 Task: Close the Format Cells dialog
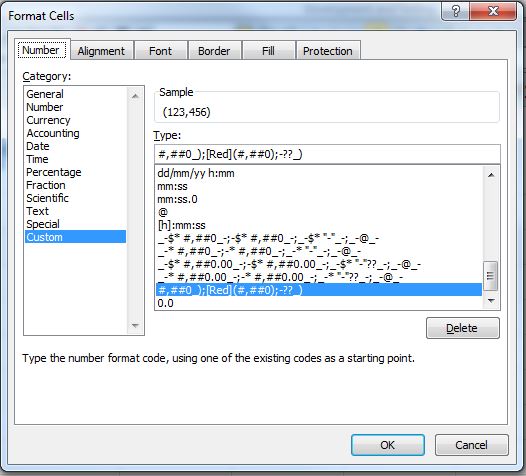click(493, 11)
